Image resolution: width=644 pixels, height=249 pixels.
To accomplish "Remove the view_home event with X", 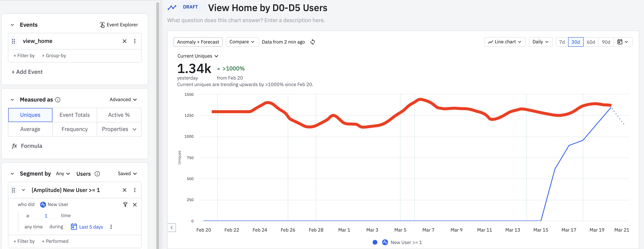I will (x=124, y=41).
